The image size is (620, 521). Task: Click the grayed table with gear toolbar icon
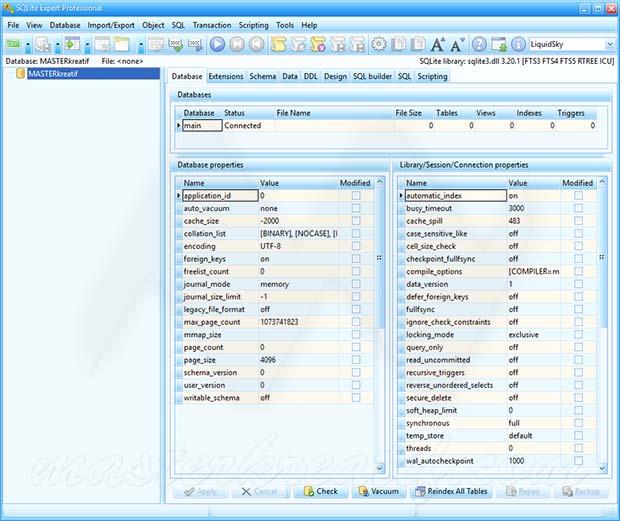[x=102, y=44]
